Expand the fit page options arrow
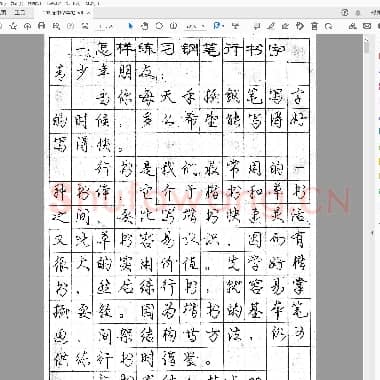Image resolution: width=380 pixels, height=380 pixels. click(223, 26)
